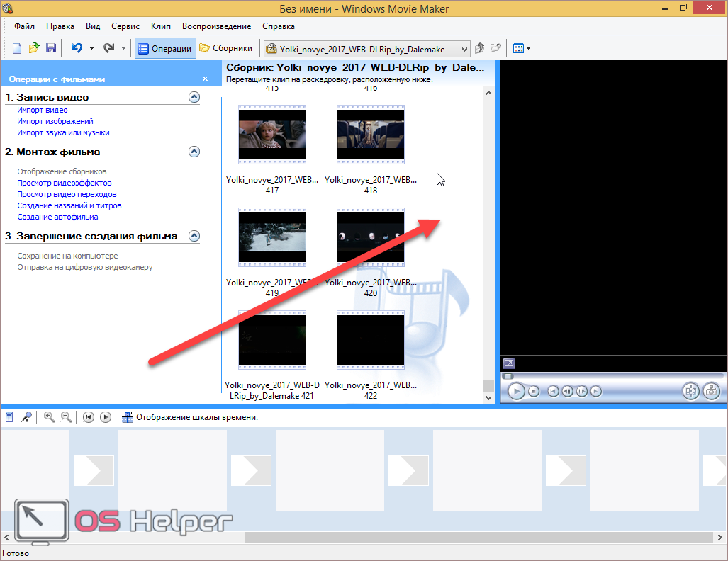The image size is (728, 561).
Task: Take a snapshot with the camera icon
Action: click(x=711, y=391)
